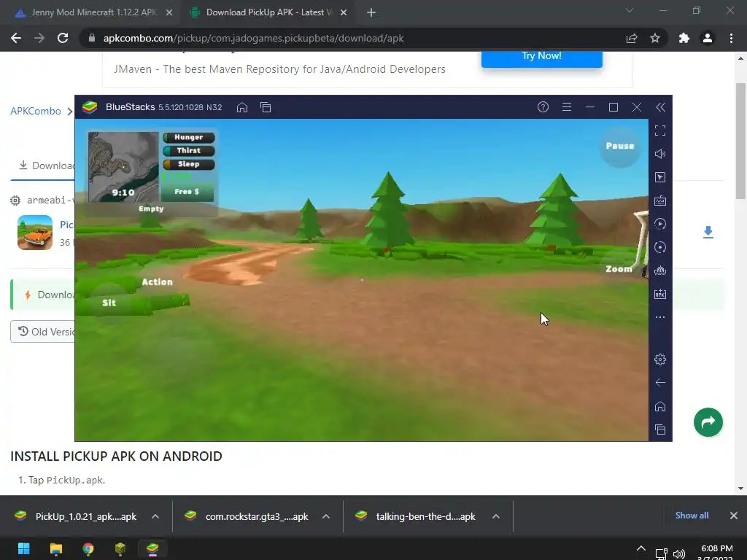This screenshot has height=560, width=747.
Task: Open BlueStacks multi-instance windows icon in title bar
Action: tap(266, 107)
